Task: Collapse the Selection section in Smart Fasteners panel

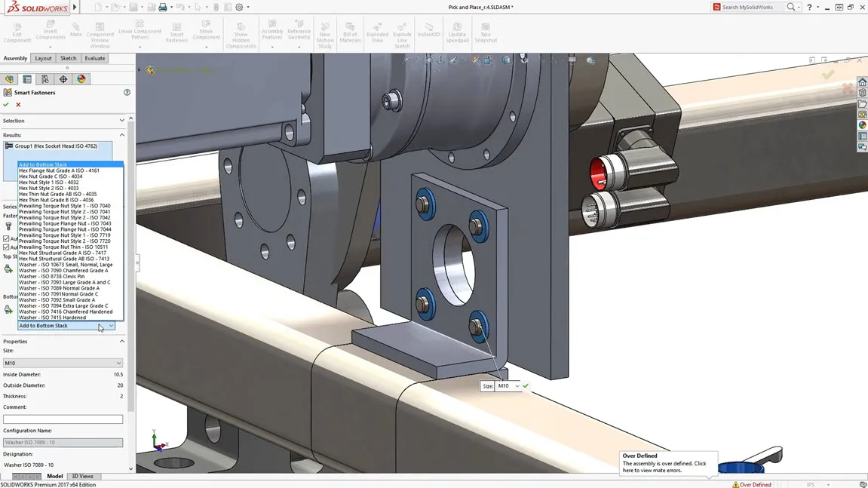Action: click(x=121, y=120)
